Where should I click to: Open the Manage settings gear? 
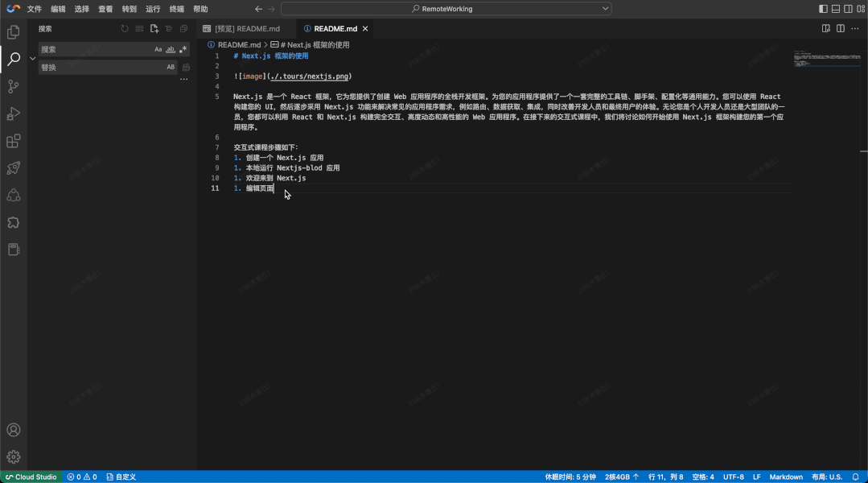14,457
